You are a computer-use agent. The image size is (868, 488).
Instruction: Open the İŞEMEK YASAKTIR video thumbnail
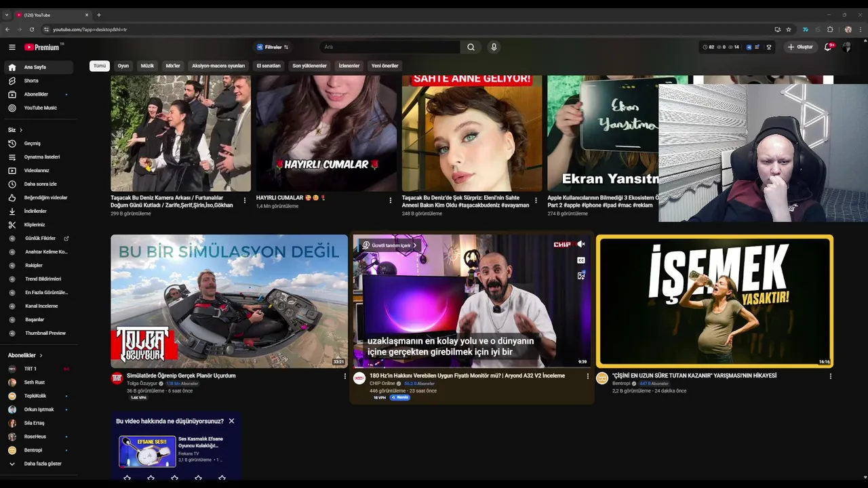click(x=715, y=301)
